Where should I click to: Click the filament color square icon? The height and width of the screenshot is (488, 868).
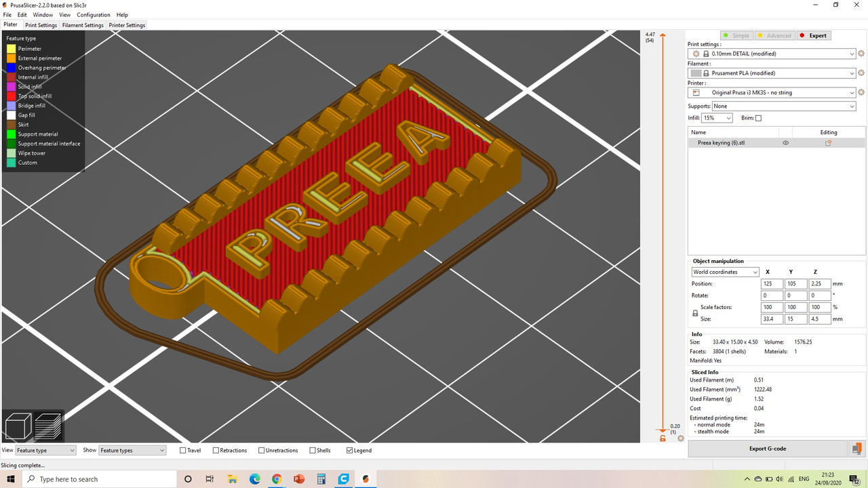coord(696,73)
